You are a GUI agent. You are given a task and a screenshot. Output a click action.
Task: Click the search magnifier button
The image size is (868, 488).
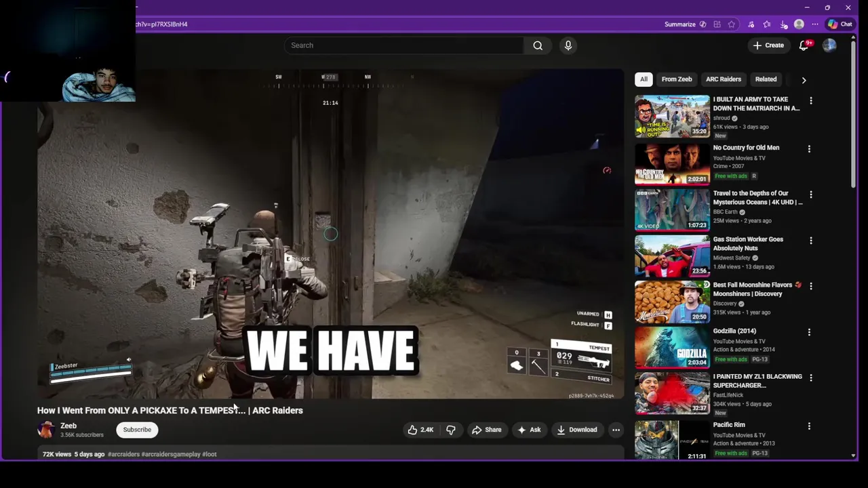[x=538, y=45]
